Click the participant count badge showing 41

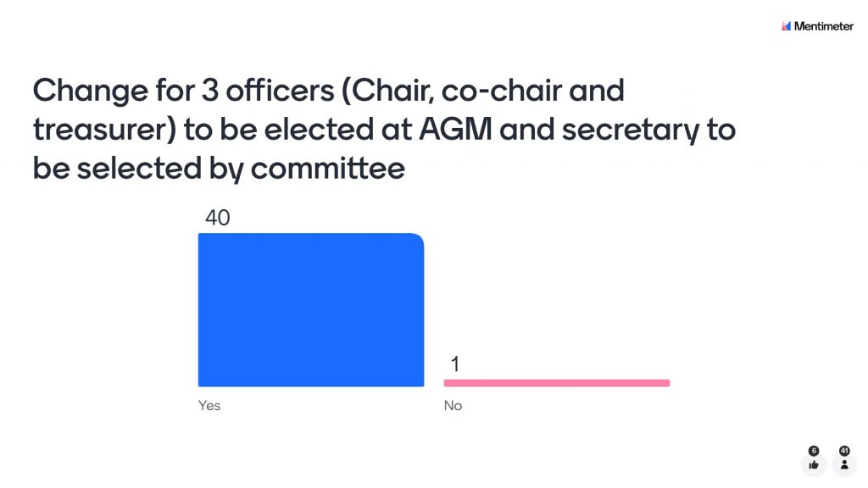pos(844,451)
